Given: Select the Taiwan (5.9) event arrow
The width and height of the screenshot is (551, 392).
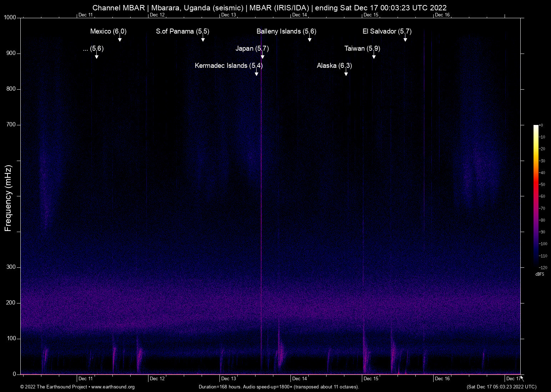Looking at the screenshot, I should 374,56.
